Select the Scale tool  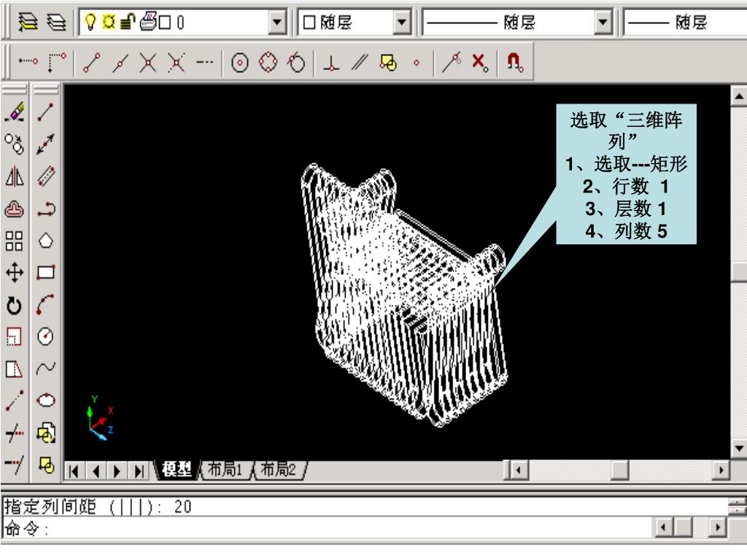pyautogui.click(x=15, y=337)
